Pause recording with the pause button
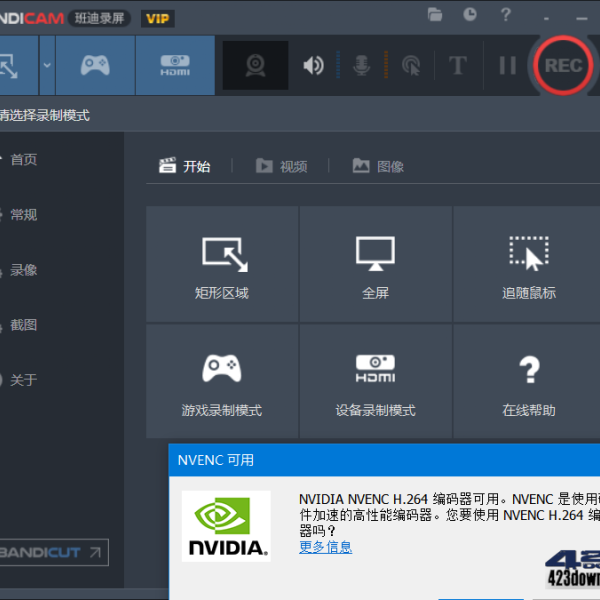Screen dimensions: 600x600 (508, 65)
